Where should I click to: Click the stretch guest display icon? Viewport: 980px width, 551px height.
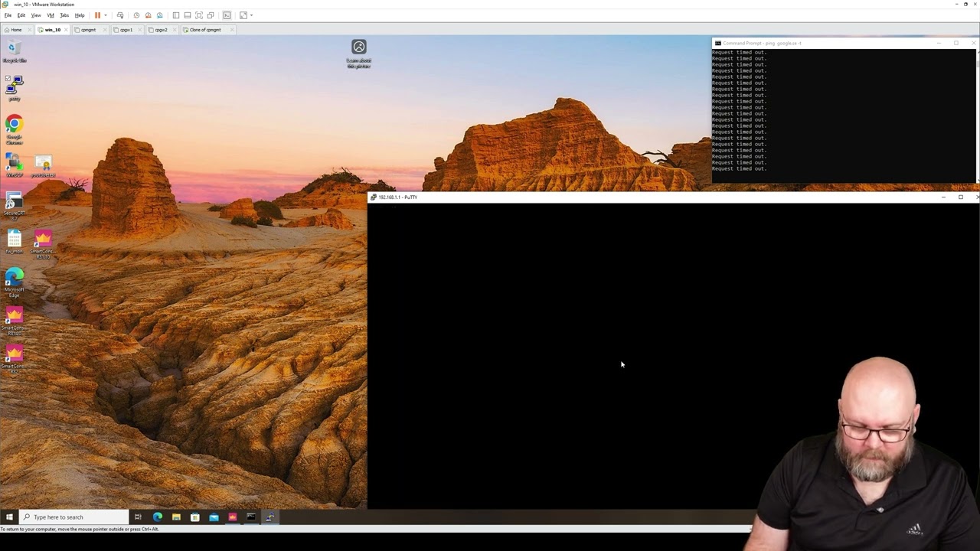click(243, 15)
